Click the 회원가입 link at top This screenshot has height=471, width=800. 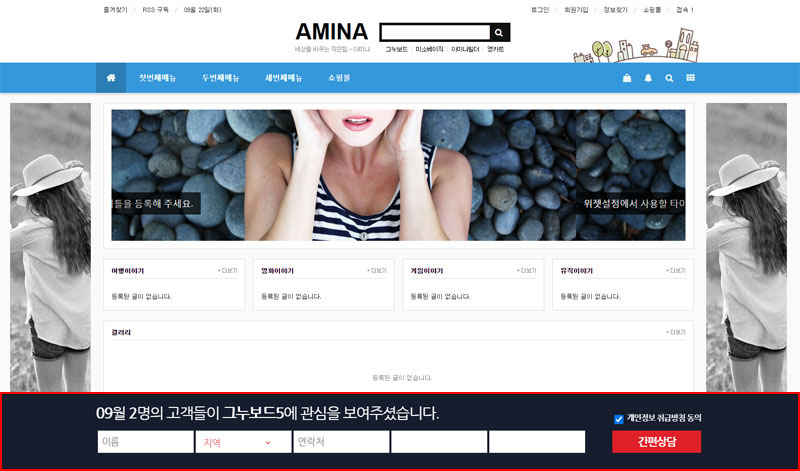click(577, 10)
